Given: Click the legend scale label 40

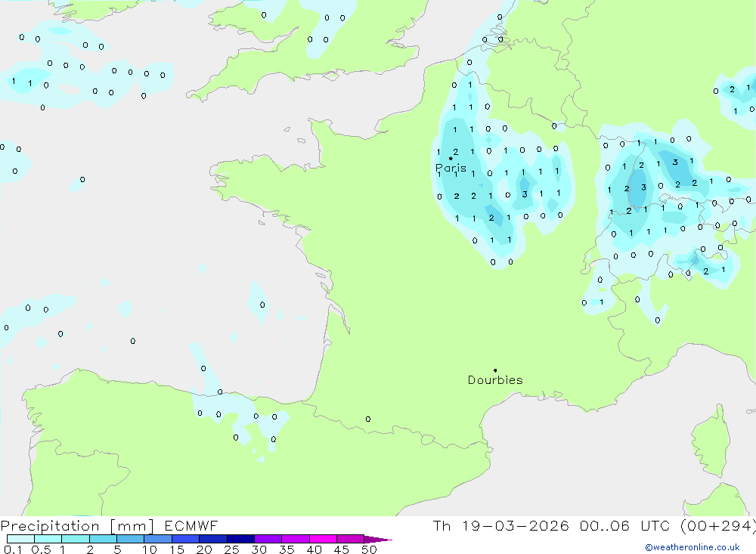Looking at the screenshot, I should pyautogui.click(x=314, y=549).
